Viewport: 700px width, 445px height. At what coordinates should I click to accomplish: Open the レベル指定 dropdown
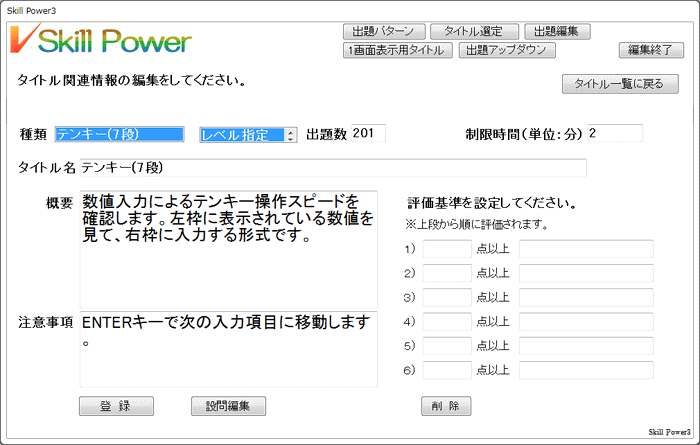(248, 135)
